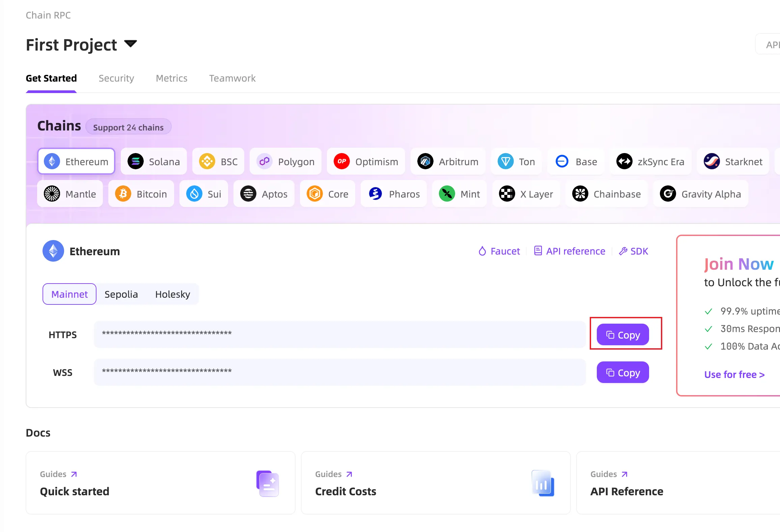Screen dimensions: 780x532
Task: Open the Faucet link
Action: coord(499,251)
